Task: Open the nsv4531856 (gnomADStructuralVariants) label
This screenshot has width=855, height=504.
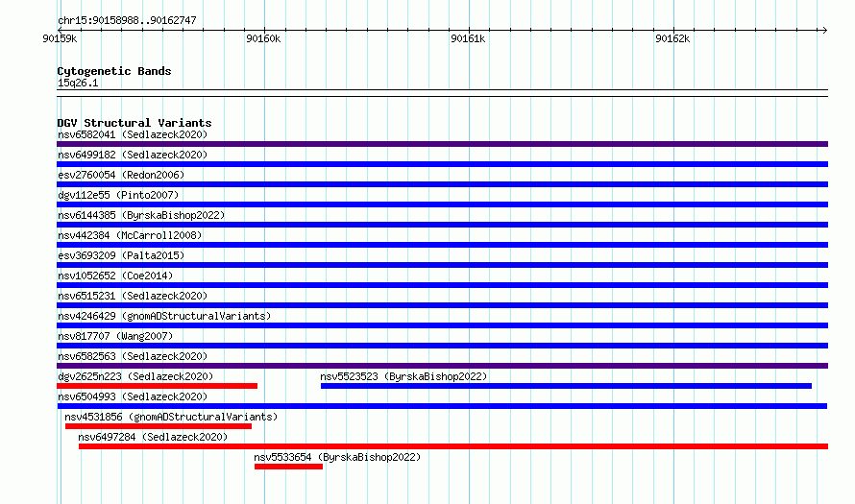Action: tap(171, 417)
